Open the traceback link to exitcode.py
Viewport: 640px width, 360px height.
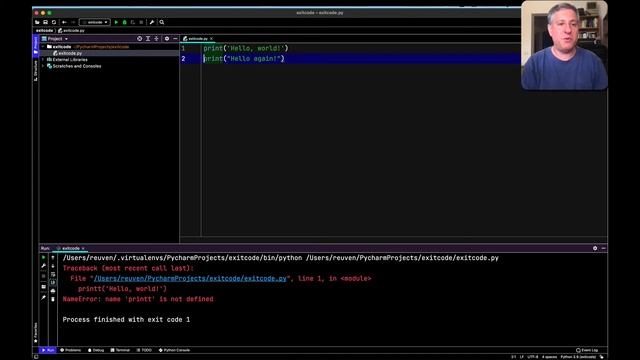coord(190,278)
